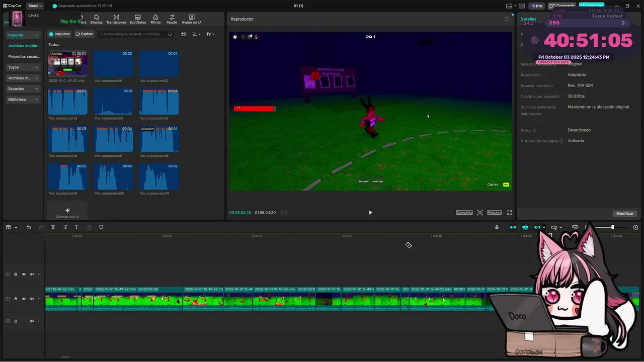644x362 pixels.
Task: Mute the top video track
Action: point(32,275)
